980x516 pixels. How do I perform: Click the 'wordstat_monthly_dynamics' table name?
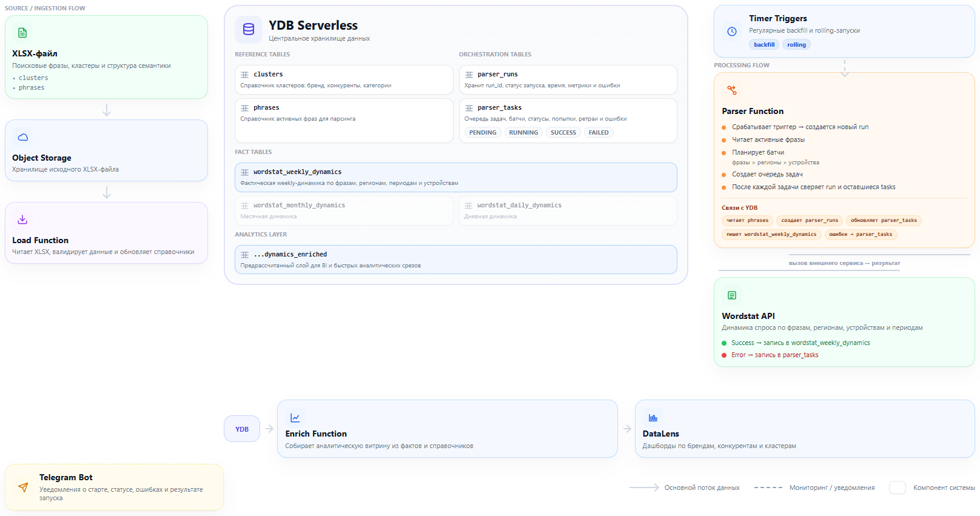(299, 205)
